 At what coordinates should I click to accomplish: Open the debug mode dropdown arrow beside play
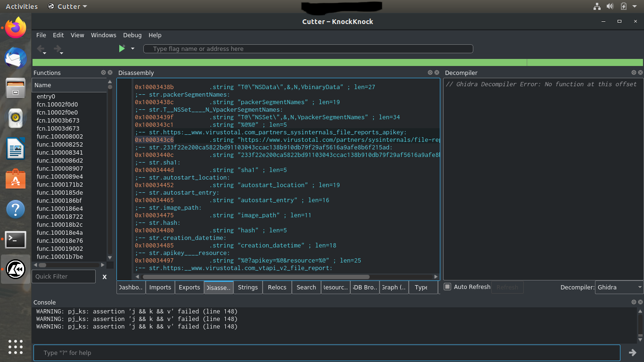click(132, 49)
